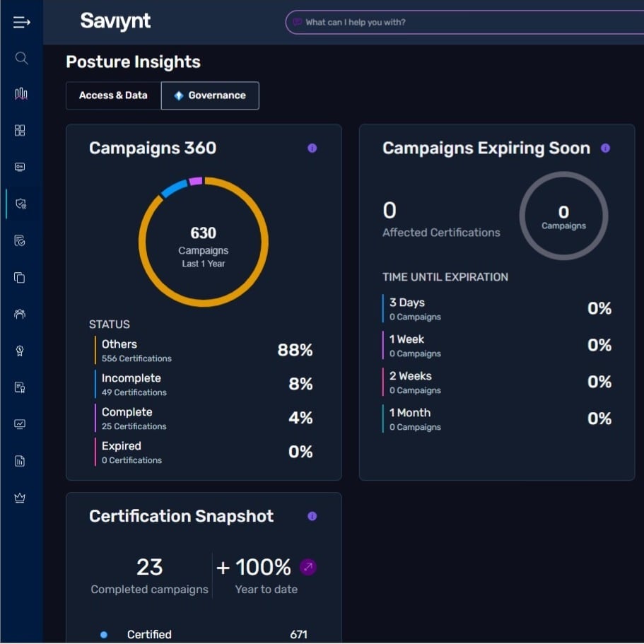Image resolution: width=644 pixels, height=644 pixels.
Task: Open the crown sidebar icon
Action: tap(20, 498)
